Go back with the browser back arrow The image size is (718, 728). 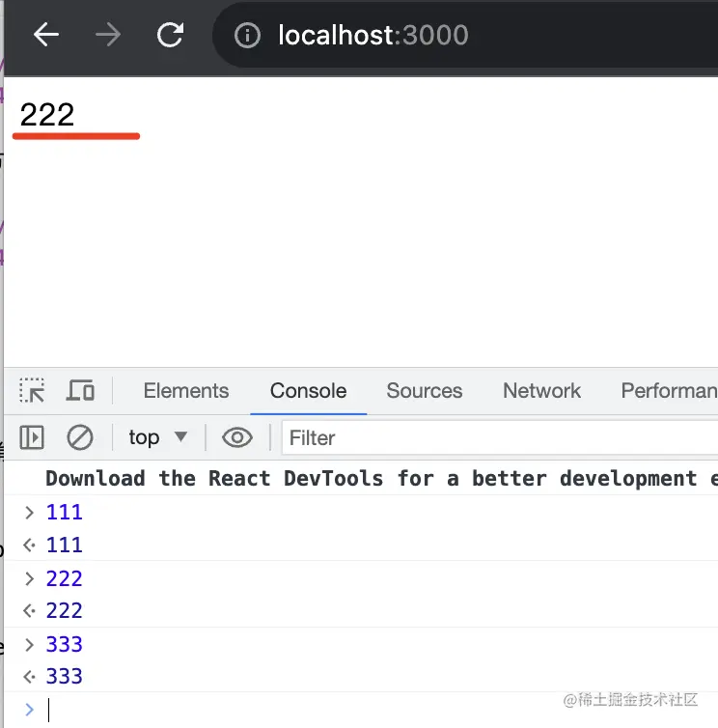[x=46, y=35]
